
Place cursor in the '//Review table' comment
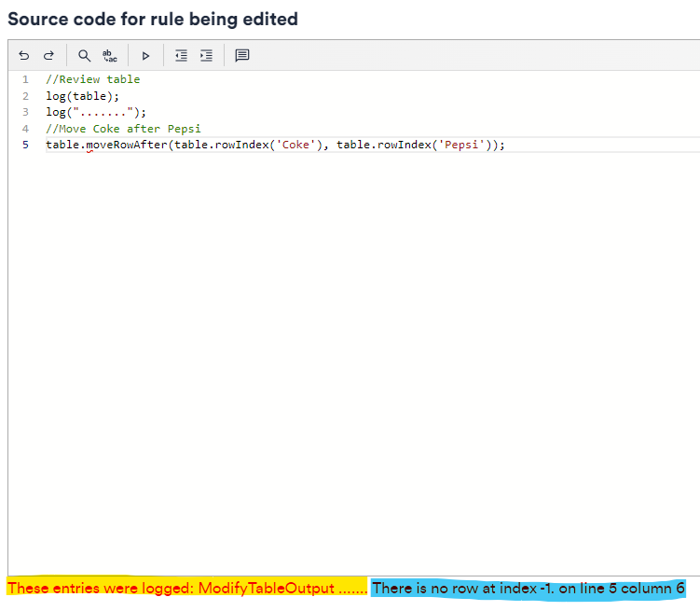[93, 79]
